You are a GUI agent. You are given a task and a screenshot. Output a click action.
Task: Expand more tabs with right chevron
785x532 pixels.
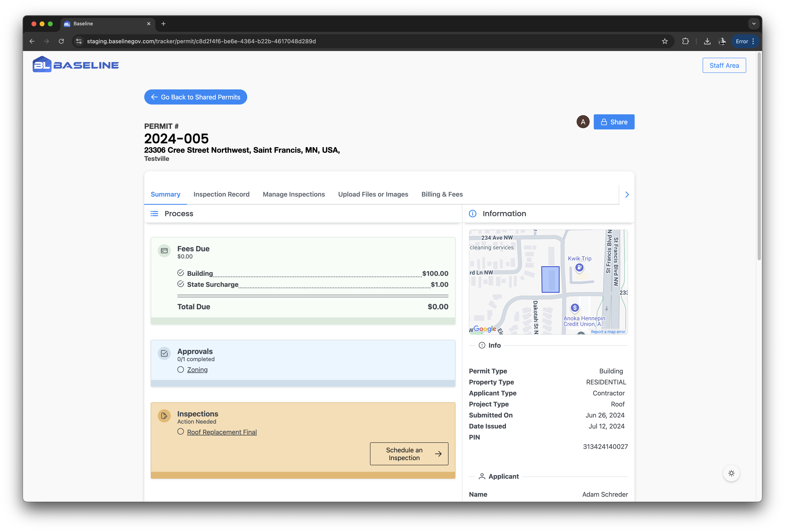coord(627,194)
